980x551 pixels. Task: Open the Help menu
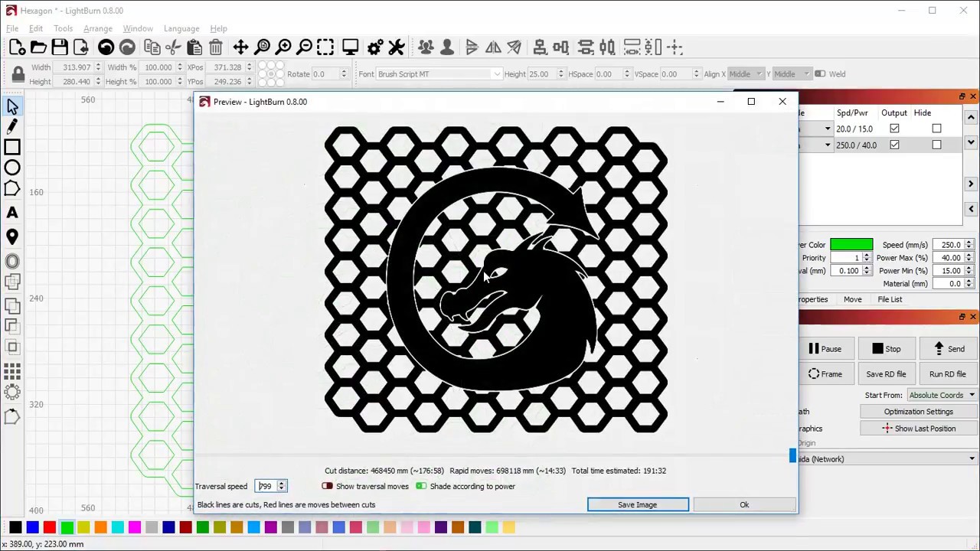click(218, 28)
